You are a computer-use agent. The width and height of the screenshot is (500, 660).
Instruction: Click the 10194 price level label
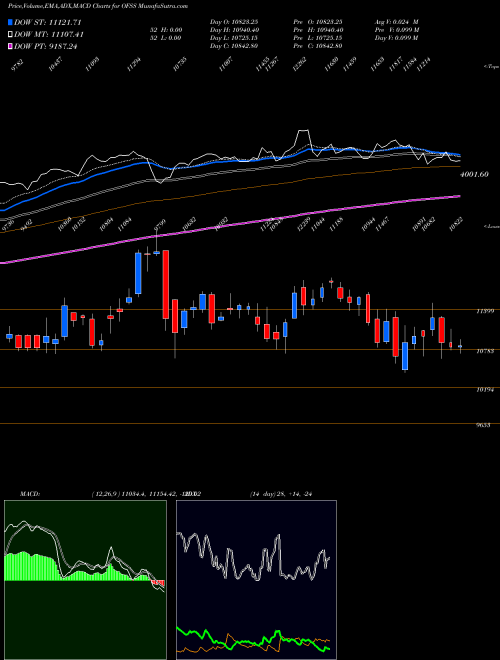tap(484, 390)
